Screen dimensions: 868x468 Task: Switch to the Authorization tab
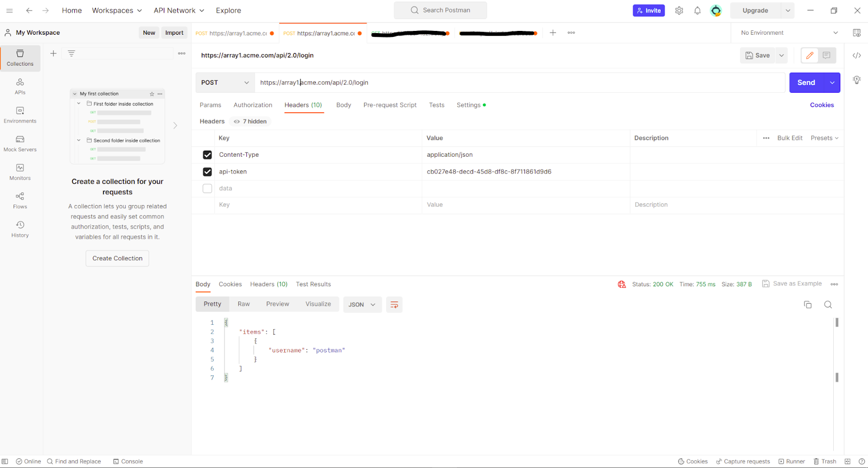(253, 105)
